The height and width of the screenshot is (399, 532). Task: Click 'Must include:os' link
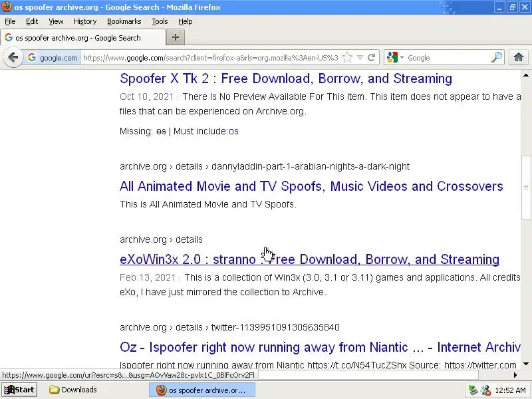[x=206, y=131]
